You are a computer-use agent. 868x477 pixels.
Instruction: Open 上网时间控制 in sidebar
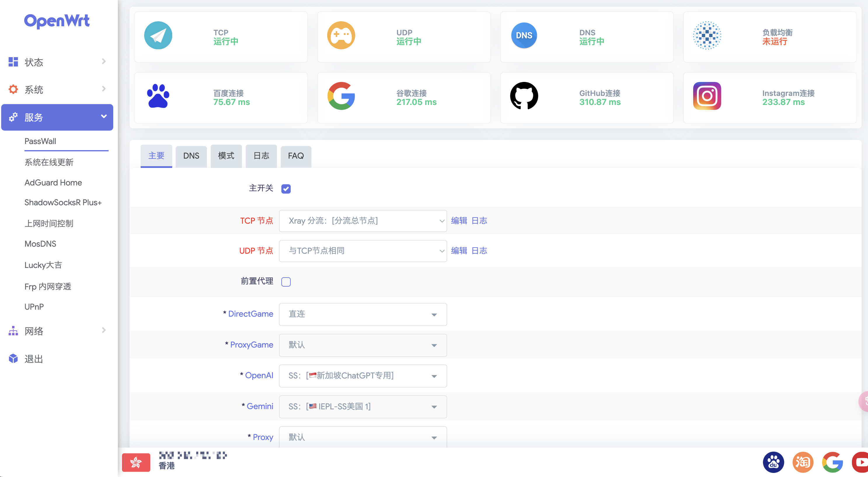(49, 224)
